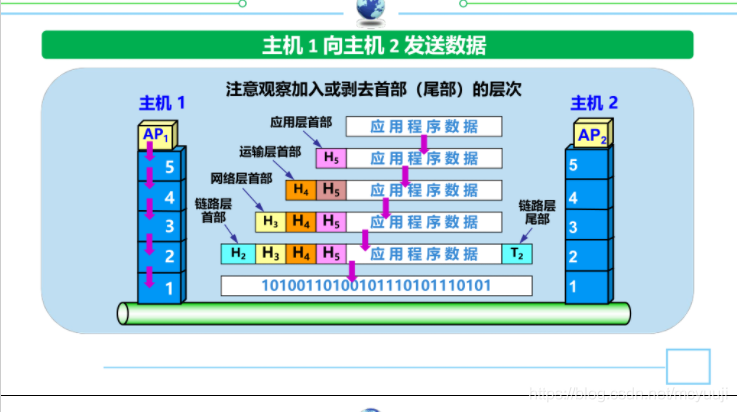737x412 pixels.
Task: Click '应用程序数据' box in the H5-only row
Action: coord(424,158)
